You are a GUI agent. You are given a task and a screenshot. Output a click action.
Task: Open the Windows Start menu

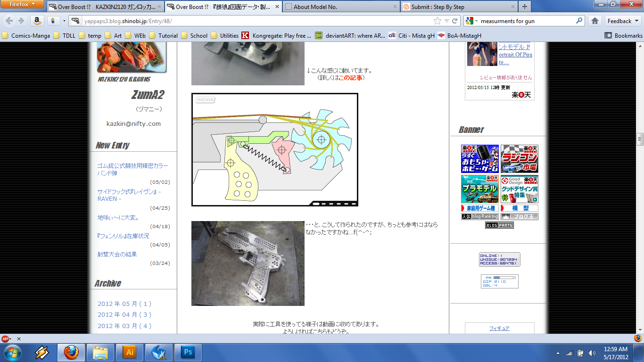click(x=13, y=353)
